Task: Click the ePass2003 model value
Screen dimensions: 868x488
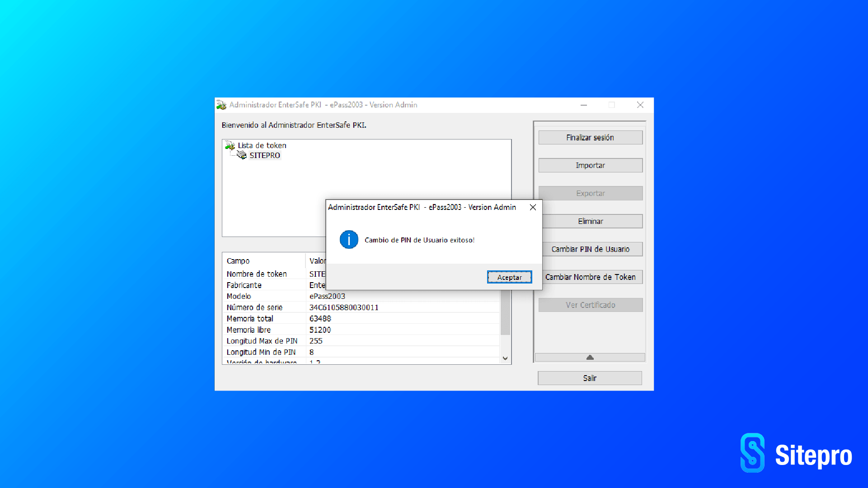Action: point(327,296)
